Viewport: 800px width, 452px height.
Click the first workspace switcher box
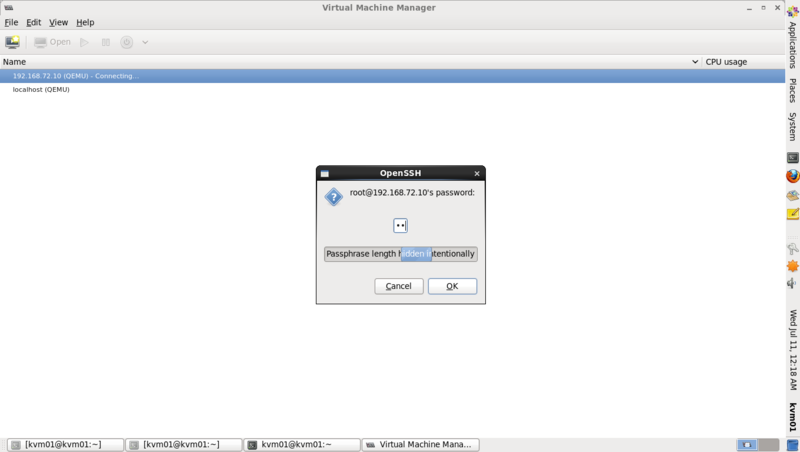point(747,445)
